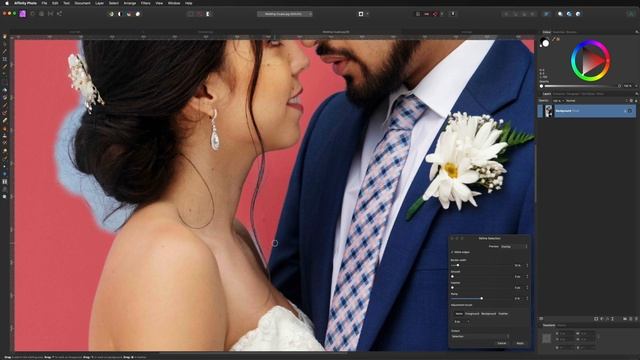The image size is (640, 360).
Task: Select the Background adjustment brush mode
Action: click(x=489, y=313)
